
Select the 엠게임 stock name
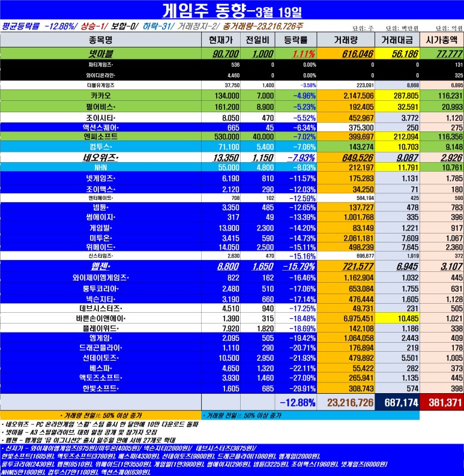[100, 338]
